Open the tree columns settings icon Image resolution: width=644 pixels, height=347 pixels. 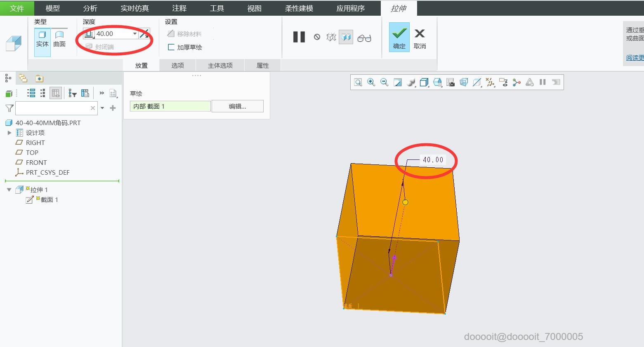pos(85,93)
